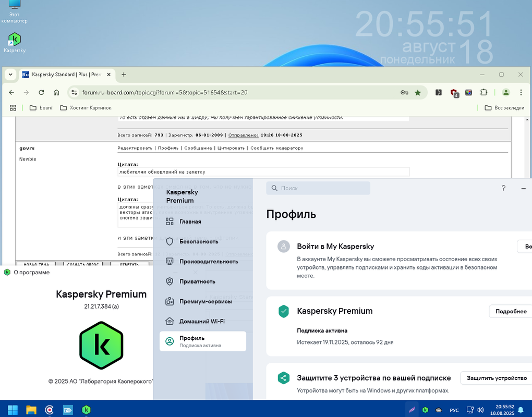The height and width of the screenshot is (417, 532).
Task: Open the Производительность section in Kaspersky
Action: [x=202, y=262]
